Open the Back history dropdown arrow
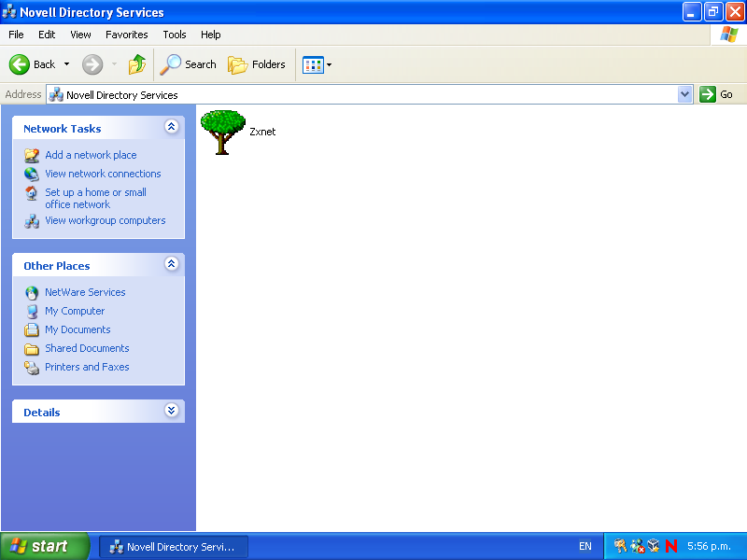Viewport: 747px width, 560px height. point(66,64)
